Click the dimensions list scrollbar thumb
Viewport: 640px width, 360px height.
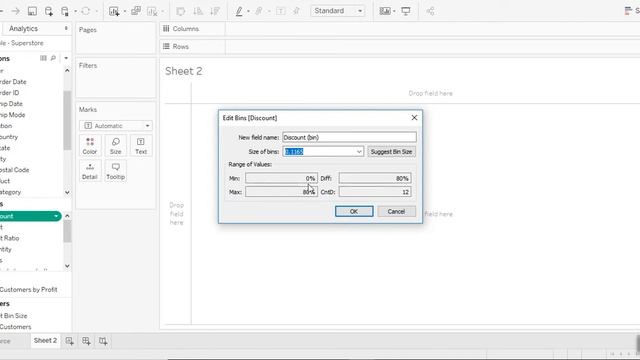click(67, 120)
